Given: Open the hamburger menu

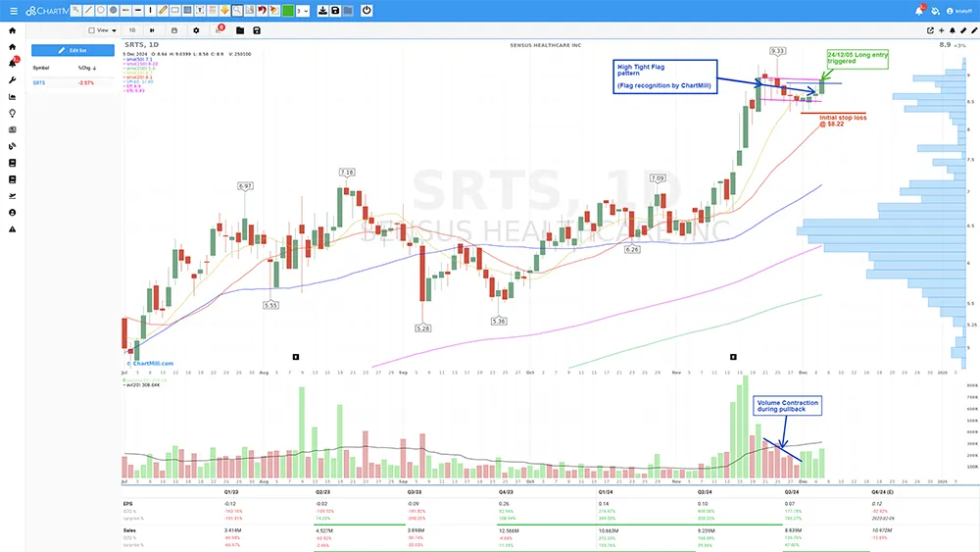Looking at the screenshot, I should pos(14,11).
